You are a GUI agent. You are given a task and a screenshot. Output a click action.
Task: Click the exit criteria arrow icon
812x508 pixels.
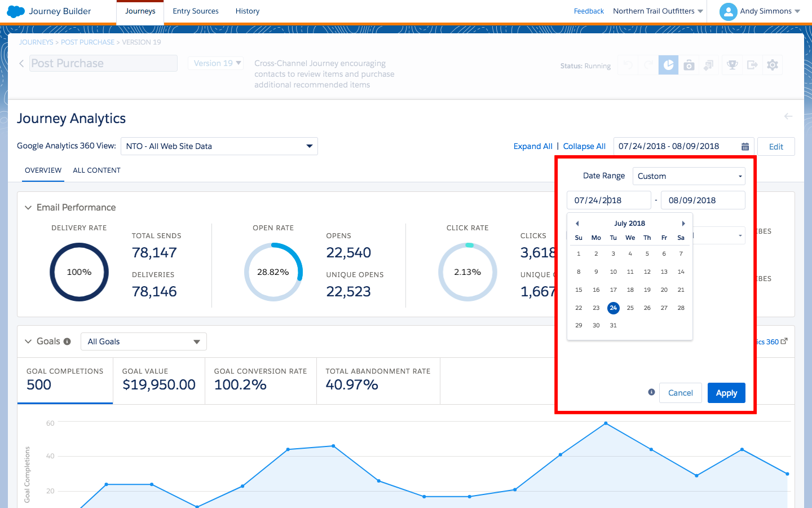[752, 65]
